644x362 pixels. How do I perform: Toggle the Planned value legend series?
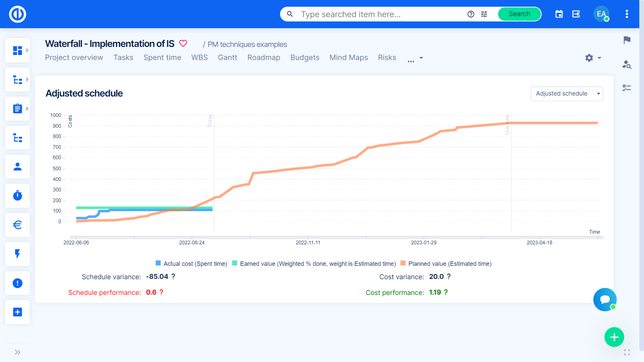(449, 264)
